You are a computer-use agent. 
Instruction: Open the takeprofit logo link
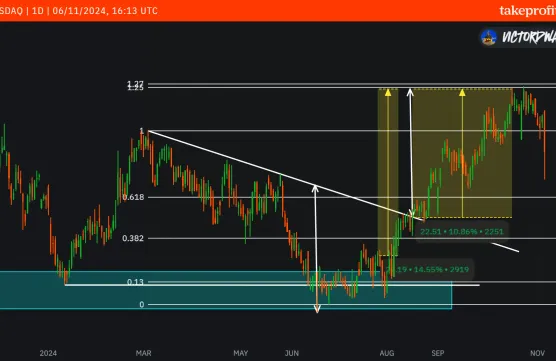coord(527,11)
